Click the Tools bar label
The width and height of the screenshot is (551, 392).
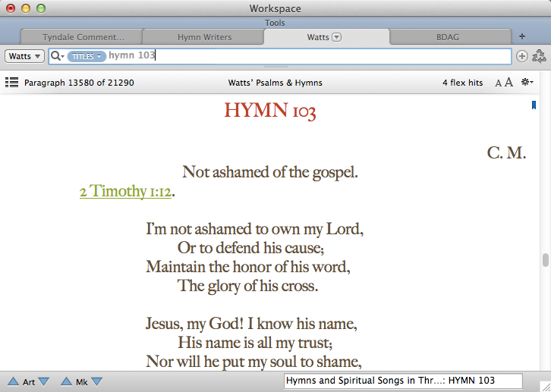tap(275, 23)
